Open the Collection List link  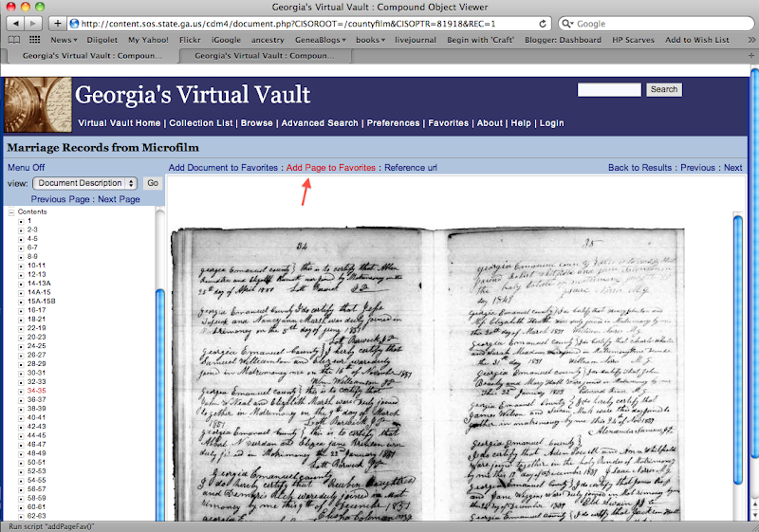[x=201, y=123]
